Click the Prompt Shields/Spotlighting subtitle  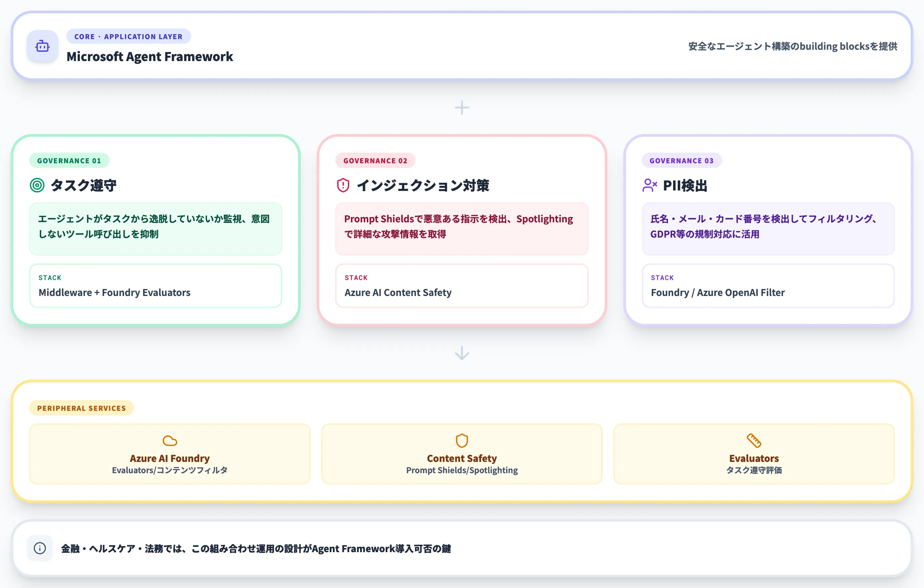[x=462, y=470]
